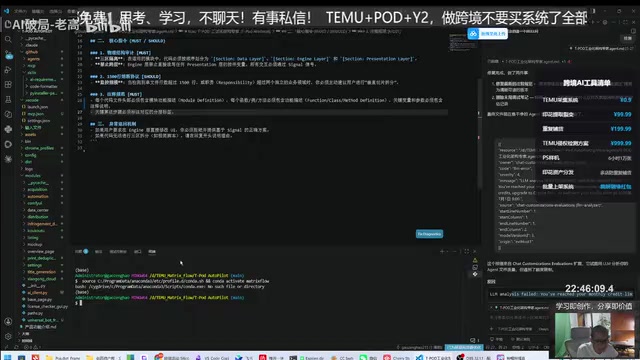Viewport: 640px width, 360px height.
Task: Open the Manage gear settings
Action: 8,337
